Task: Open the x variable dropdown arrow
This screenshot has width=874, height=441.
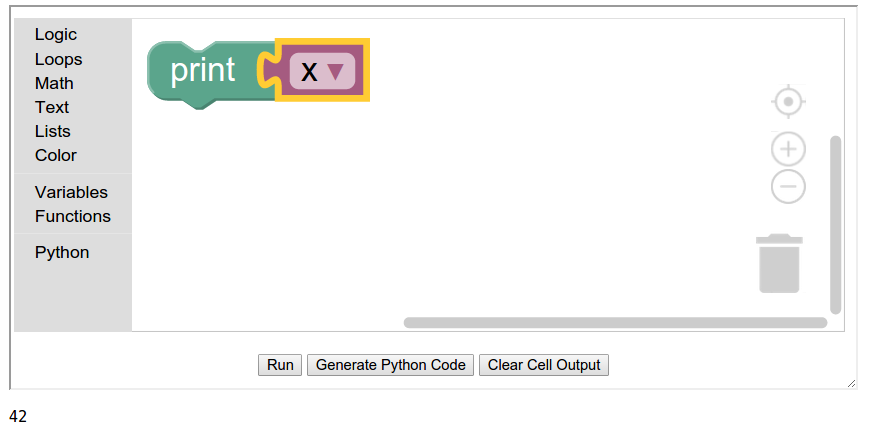Action: point(335,71)
